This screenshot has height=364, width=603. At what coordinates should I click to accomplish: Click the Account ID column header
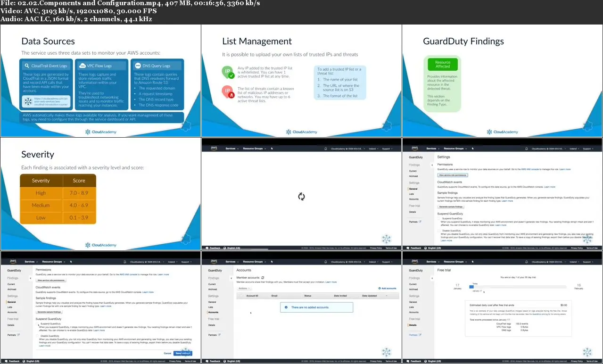coord(252,296)
